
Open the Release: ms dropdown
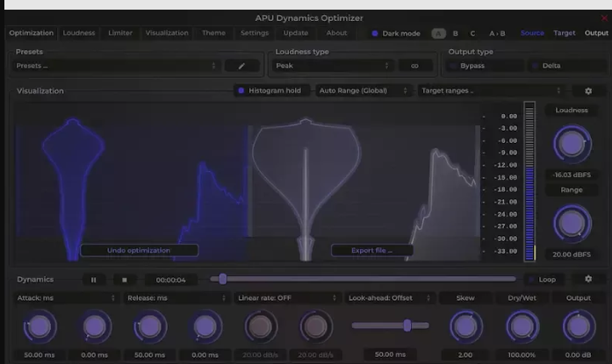pyautogui.click(x=176, y=298)
